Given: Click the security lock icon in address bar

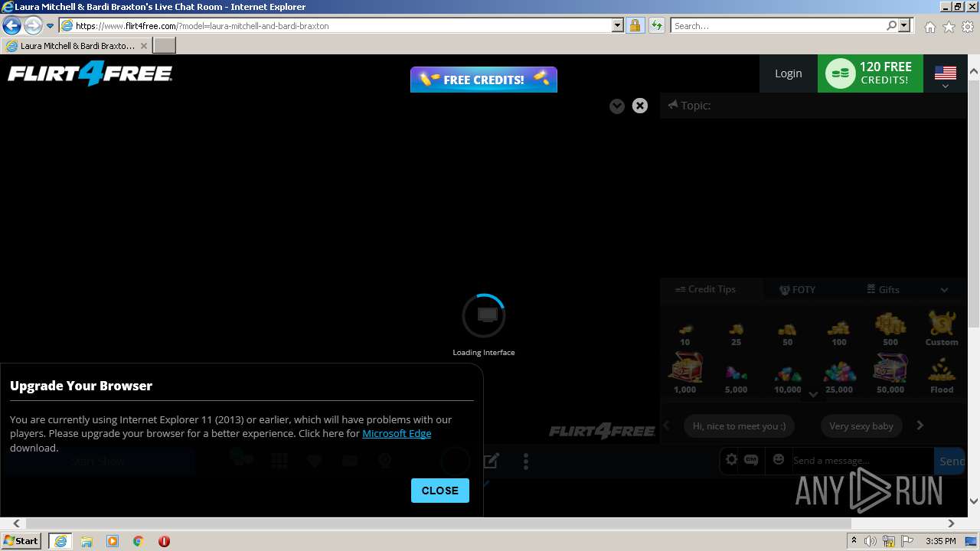Looking at the screenshot, I should point(635,25).
